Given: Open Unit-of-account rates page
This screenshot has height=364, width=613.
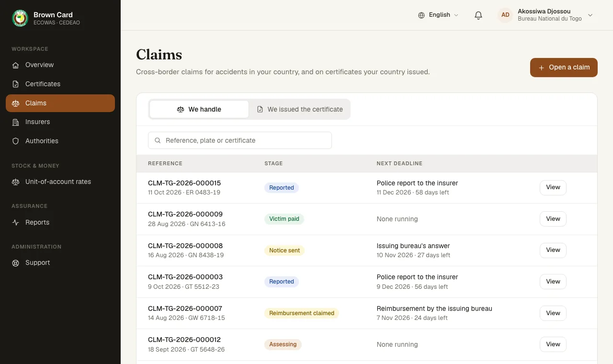Looking at the screenshot, I should tap(60, 182).
